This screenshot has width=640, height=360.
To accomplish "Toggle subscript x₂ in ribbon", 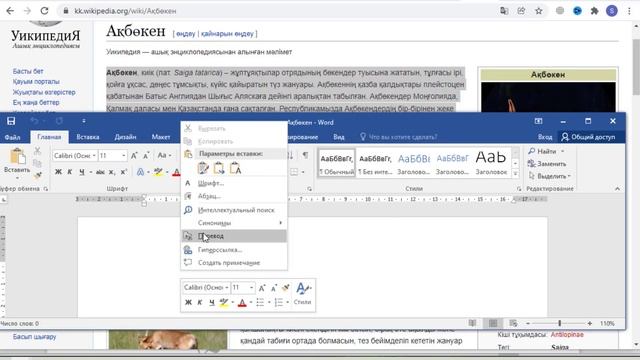I will 112,172.
